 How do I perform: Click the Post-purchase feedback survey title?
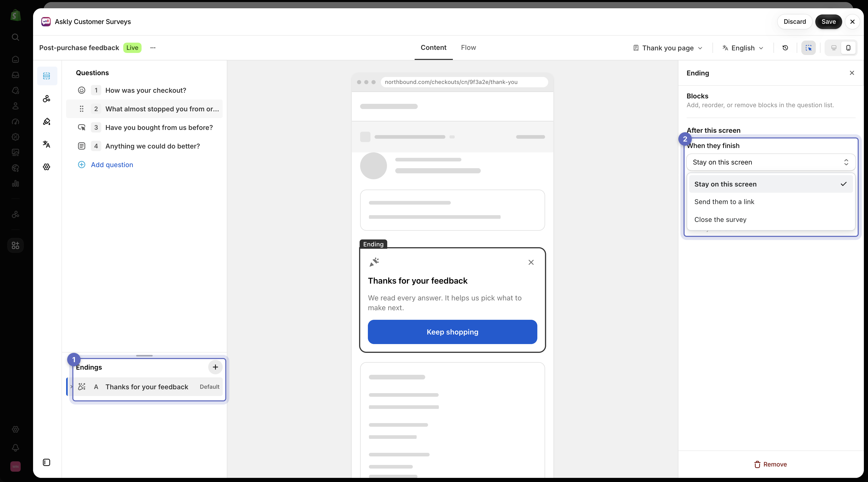(79, 48)
